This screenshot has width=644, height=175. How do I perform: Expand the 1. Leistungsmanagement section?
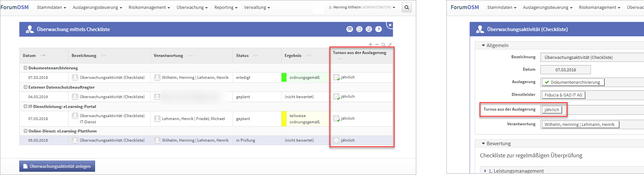pos(485,171)
